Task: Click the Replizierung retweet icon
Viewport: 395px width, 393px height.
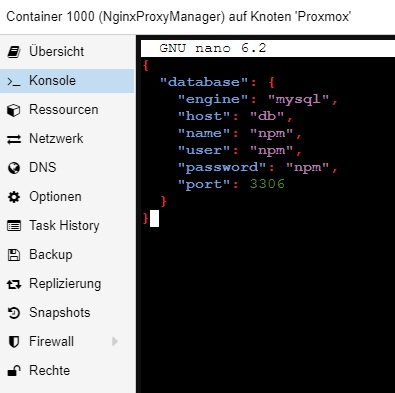Action: [14, 284]
